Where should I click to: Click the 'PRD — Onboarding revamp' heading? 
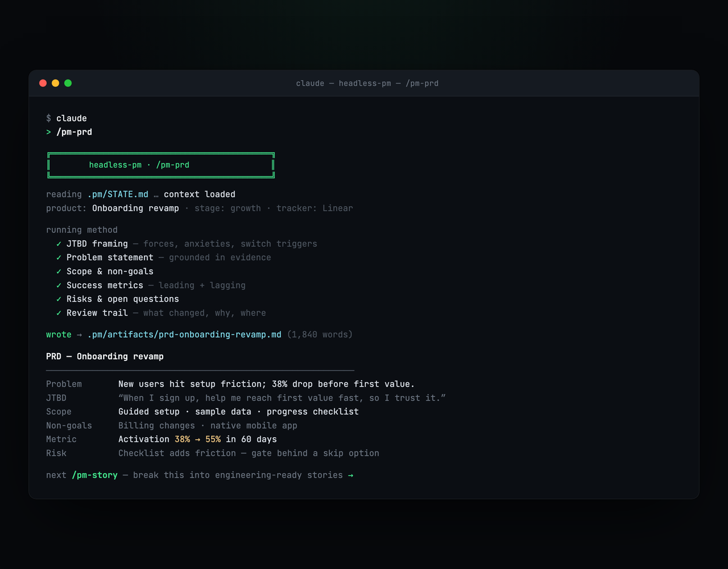point(105,357)
